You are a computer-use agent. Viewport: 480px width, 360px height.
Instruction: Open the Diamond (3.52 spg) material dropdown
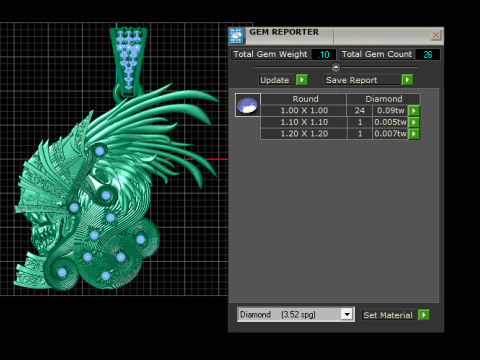pyautogui.click(x=296, y=314)
